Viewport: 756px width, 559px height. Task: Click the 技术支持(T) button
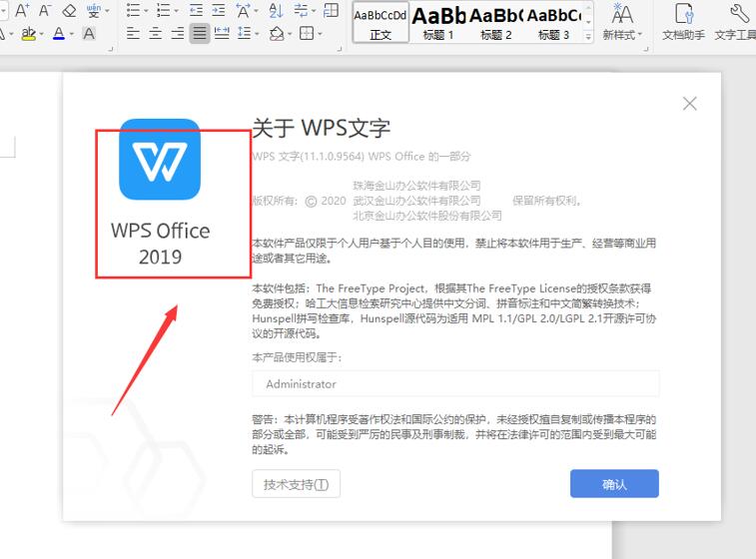point(296,484)
